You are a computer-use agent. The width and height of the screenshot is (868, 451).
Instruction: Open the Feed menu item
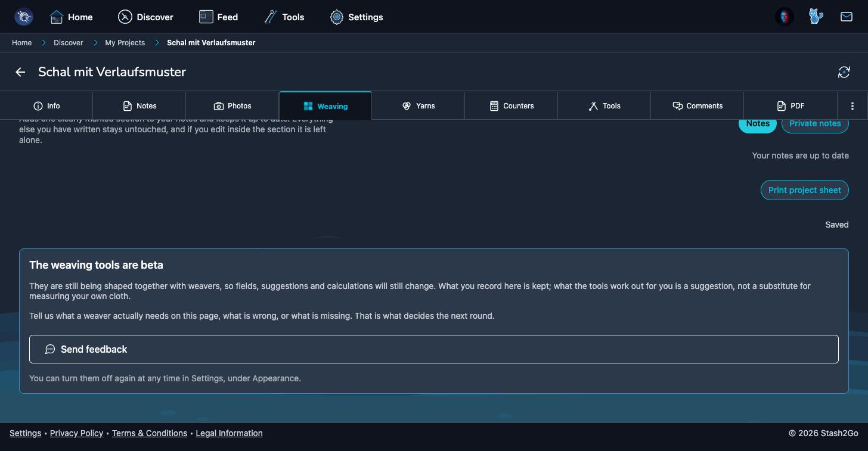pyautogui.click(x=218, y=17)
